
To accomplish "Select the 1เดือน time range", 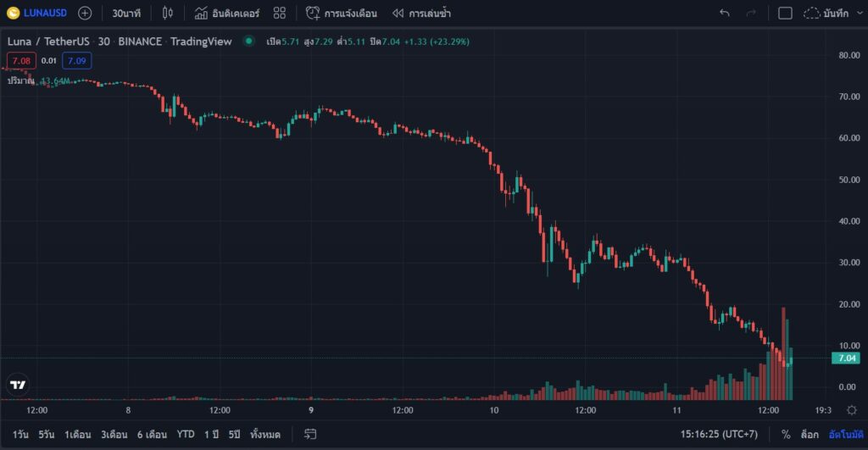I will (x=78, y=434).
